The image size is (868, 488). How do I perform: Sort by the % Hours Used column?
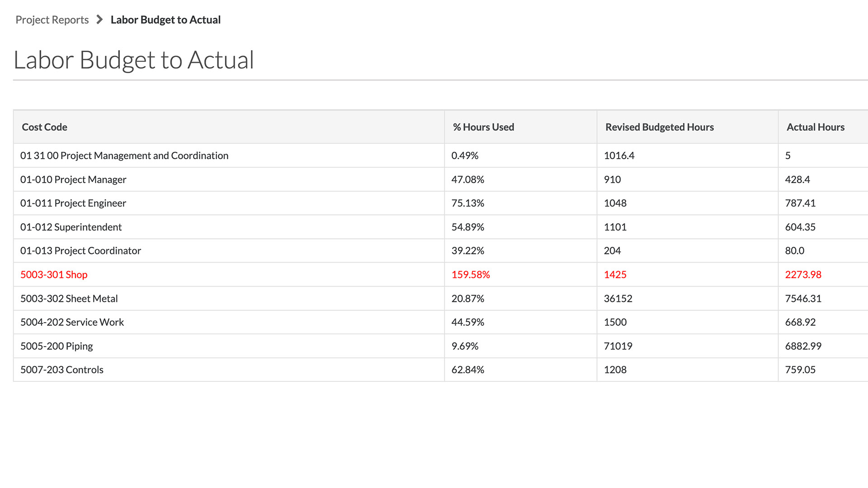tap(483, 127)
